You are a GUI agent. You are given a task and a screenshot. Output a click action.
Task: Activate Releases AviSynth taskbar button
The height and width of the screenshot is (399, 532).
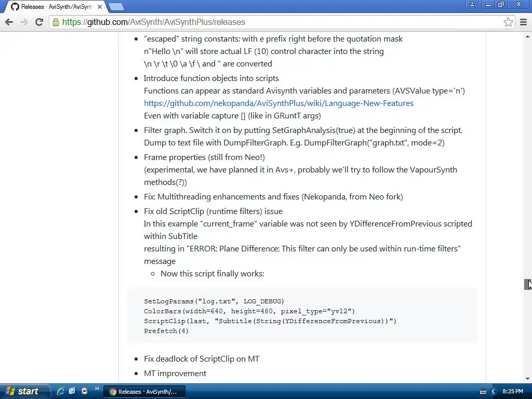tap(144, 392)
